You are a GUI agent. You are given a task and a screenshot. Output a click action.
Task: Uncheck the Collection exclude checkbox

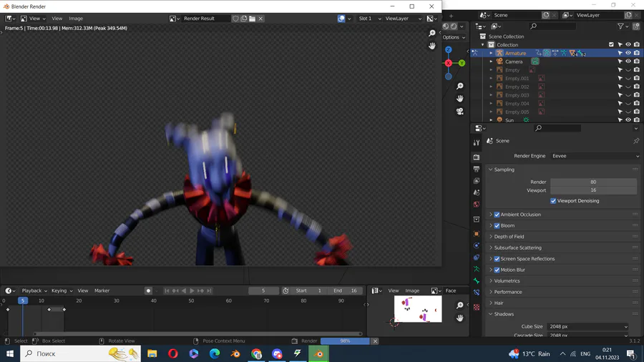(611, 45)
